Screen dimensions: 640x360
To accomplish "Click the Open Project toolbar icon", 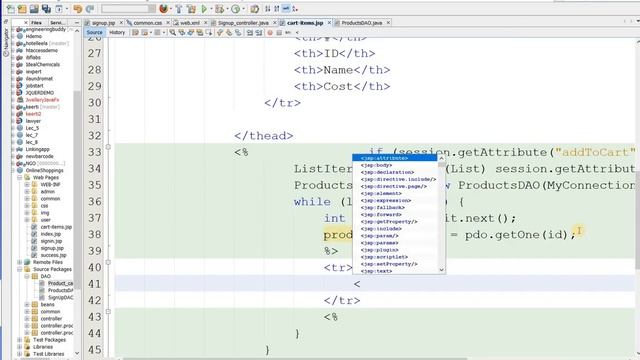I will click(34, 9).
